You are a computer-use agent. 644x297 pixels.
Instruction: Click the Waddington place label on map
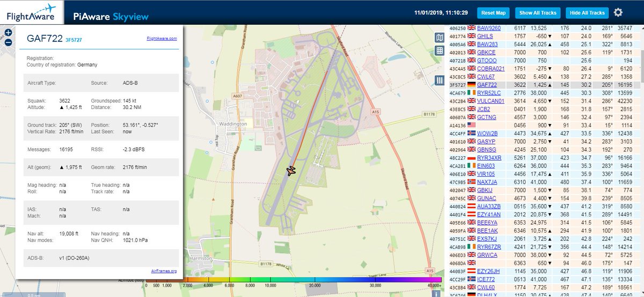pyautogui.click(x=232, y=124)
